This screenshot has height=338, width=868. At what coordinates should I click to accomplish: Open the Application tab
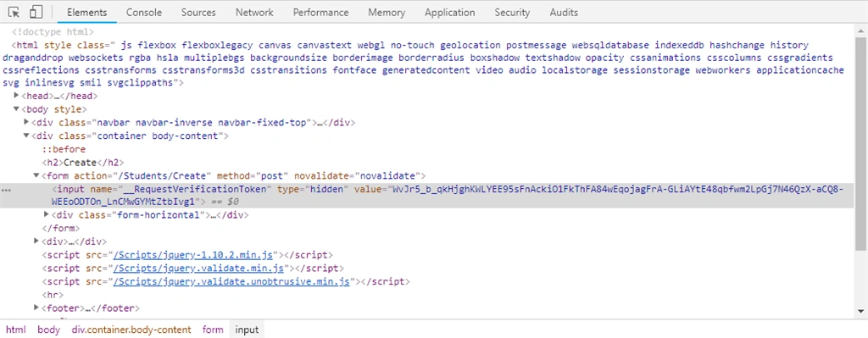[x=449, y=12]
